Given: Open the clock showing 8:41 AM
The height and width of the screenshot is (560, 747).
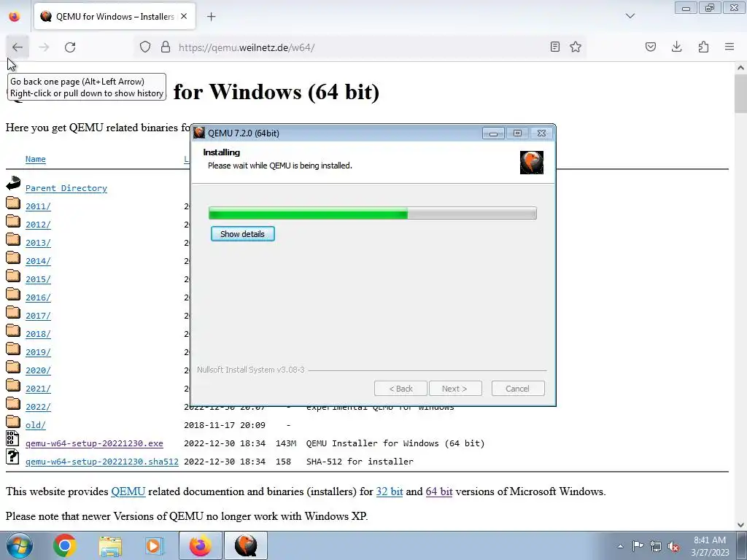Looking at the screenshot, I should tap(710, 546).
